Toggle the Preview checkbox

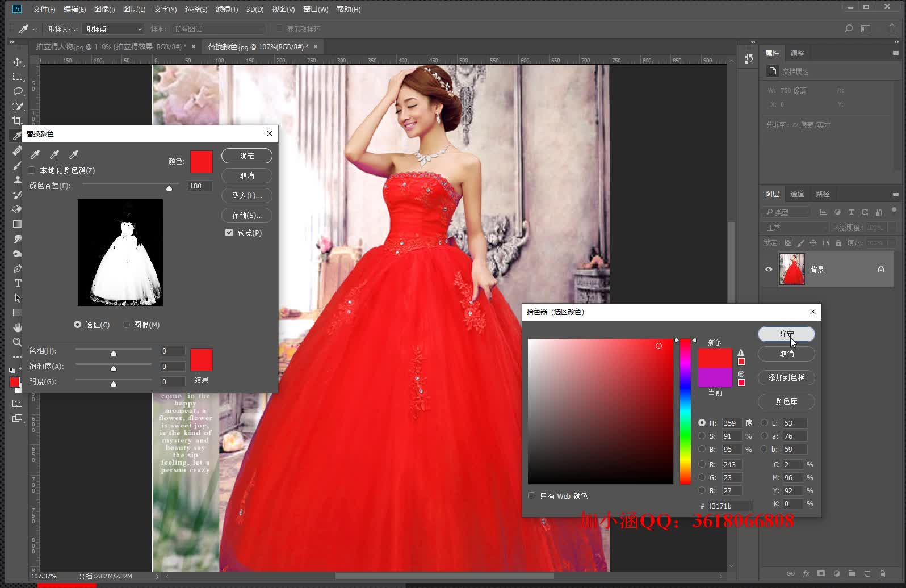(x=229, y=233)
